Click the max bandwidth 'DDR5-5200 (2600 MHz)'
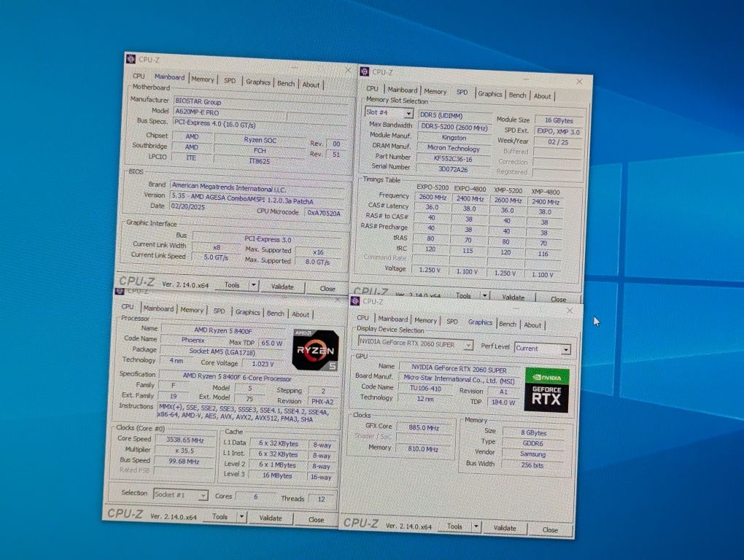The height and width of the screenshot is (560, 744). (454, 127)
